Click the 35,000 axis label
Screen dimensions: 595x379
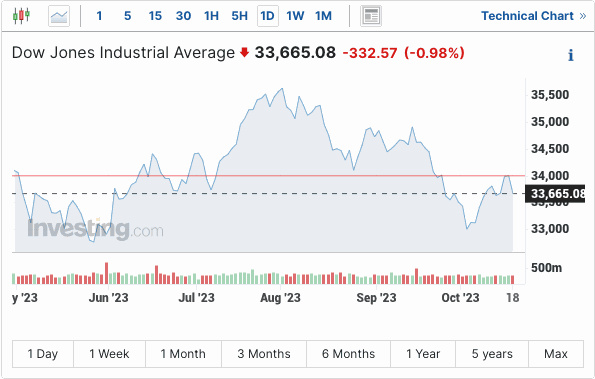coord(550,122)
